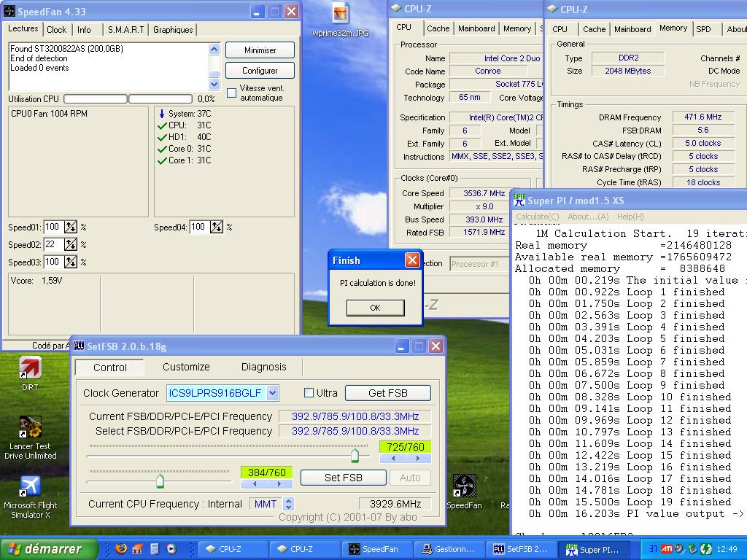Screen dimensions: 747x560
Task: Click the ATI tray icon
Action: tap(667, 548)
